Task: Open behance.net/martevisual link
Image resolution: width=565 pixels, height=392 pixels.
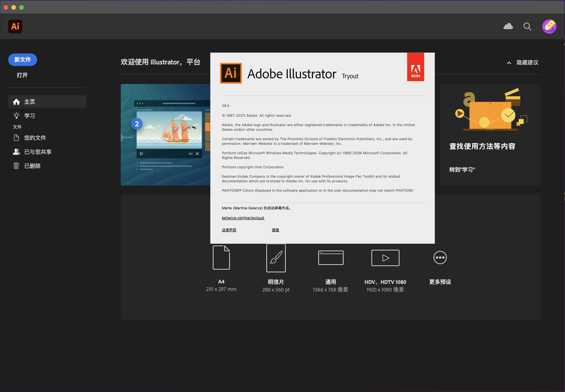Action: [x=243, y=218]
